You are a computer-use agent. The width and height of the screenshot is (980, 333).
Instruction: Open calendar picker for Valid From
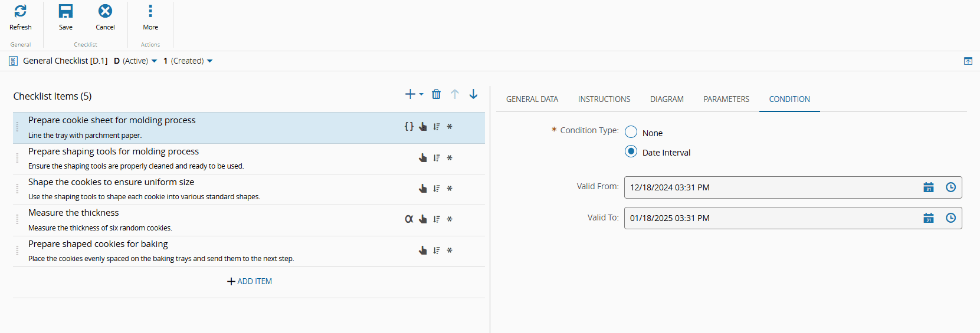pos(928,187)
